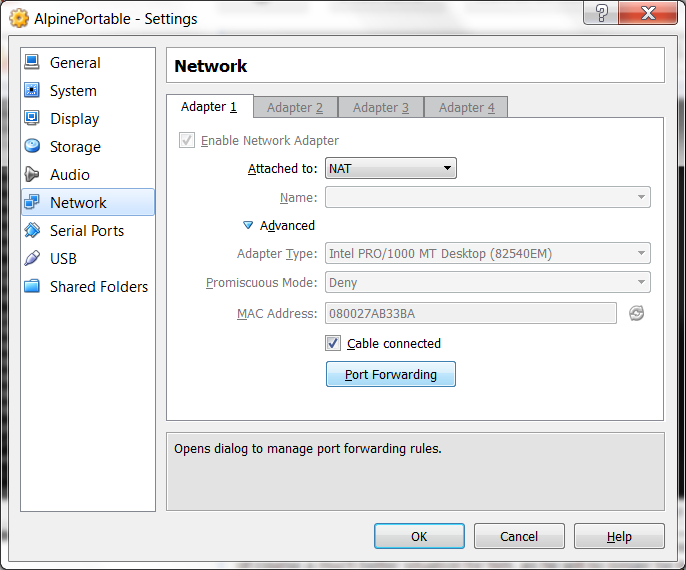Open USB settings category
Screen dimensions: 686x570
coord(88,259)
